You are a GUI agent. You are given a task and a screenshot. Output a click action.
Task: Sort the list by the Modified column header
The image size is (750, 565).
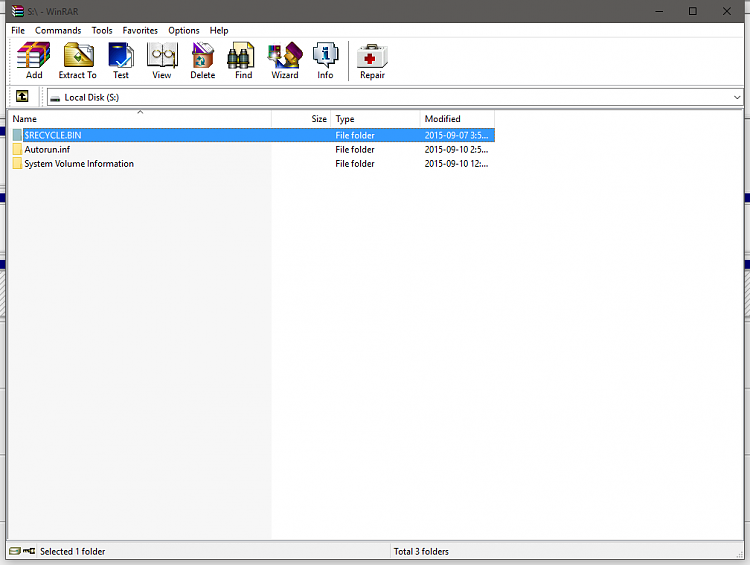[457, 119]
